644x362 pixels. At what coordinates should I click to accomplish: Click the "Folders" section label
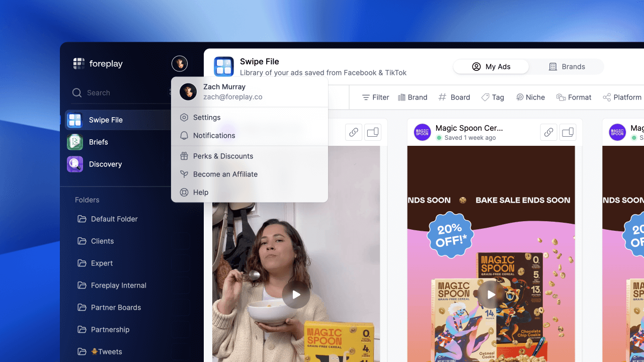point(87,200)
